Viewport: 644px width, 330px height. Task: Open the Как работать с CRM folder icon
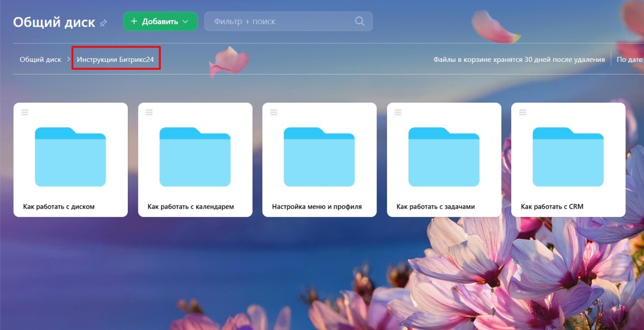pyautogui.click(x=568, y=157)
